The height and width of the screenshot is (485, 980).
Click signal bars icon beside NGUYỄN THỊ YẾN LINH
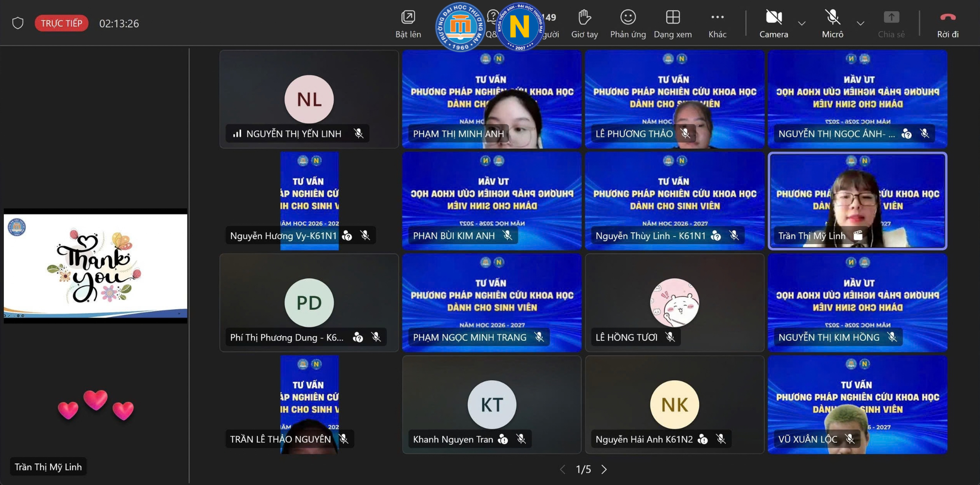click(x=237, y=134)
